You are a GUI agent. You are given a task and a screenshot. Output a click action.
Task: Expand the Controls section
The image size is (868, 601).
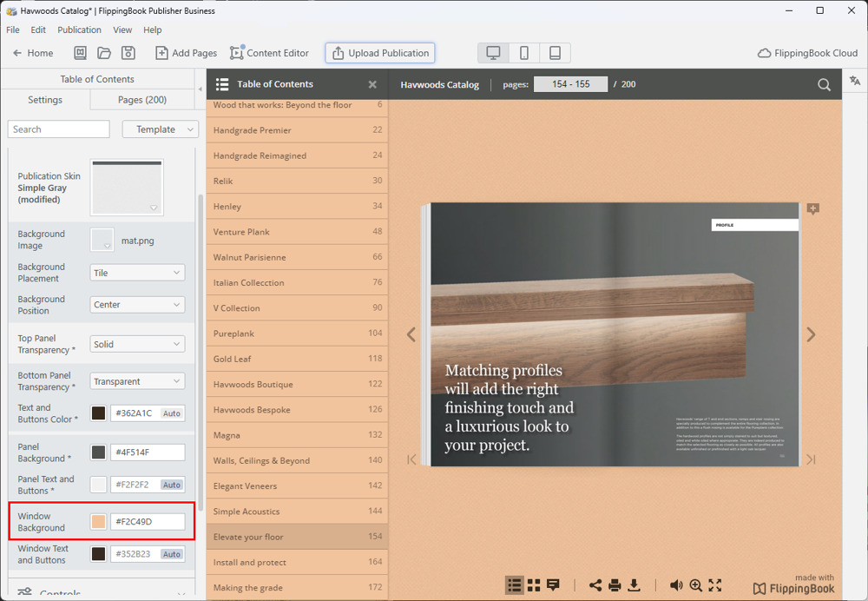[x=102, y=591]
